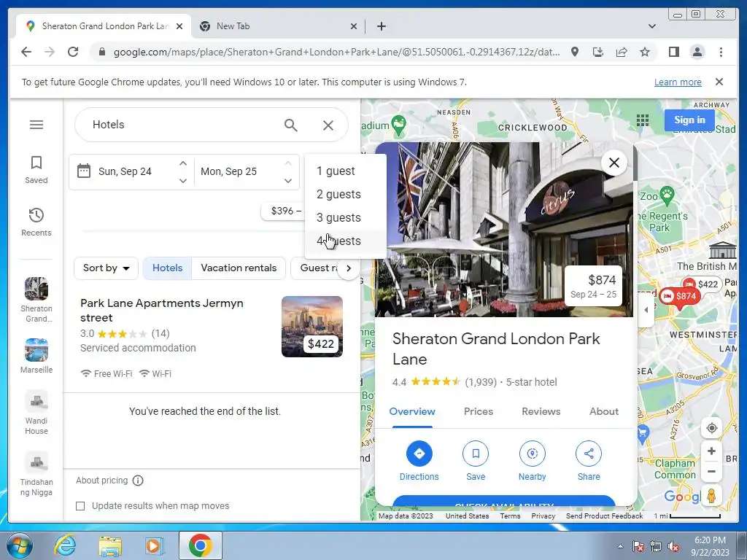Share the Sheraton Grand hotel
This screenshot has height=560, width=747.
[589, 454]
